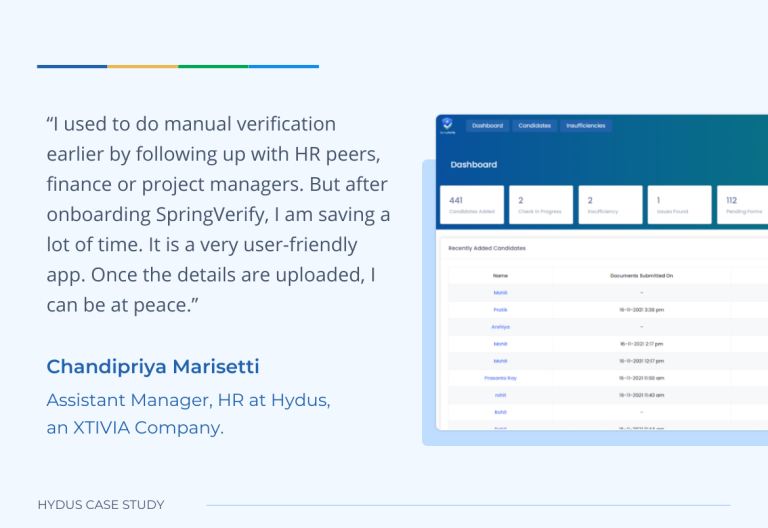Click the text an XTIVIA Company
Viewport: 768px width, 528px height.
(x=135, y=428)
